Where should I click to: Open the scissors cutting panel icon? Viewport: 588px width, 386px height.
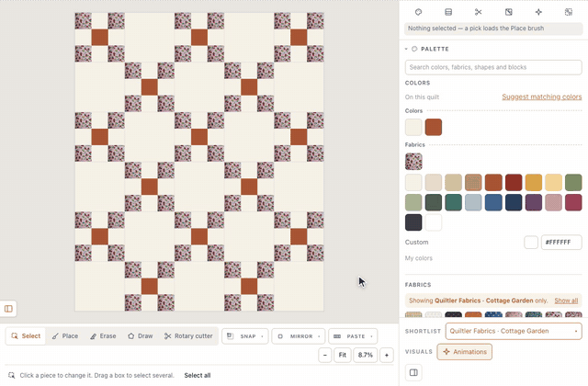(x=478, y=12)
